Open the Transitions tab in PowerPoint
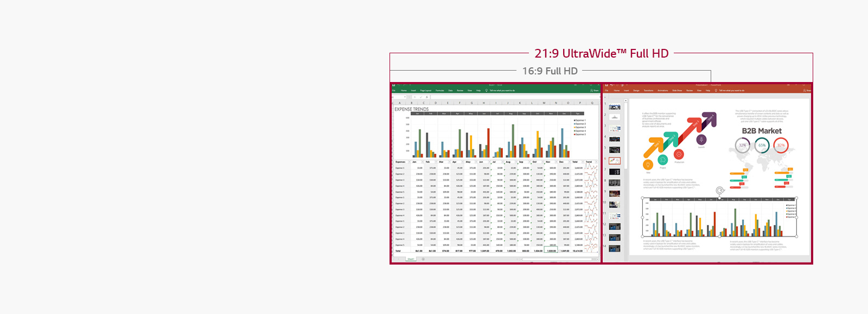 (648, 91)
